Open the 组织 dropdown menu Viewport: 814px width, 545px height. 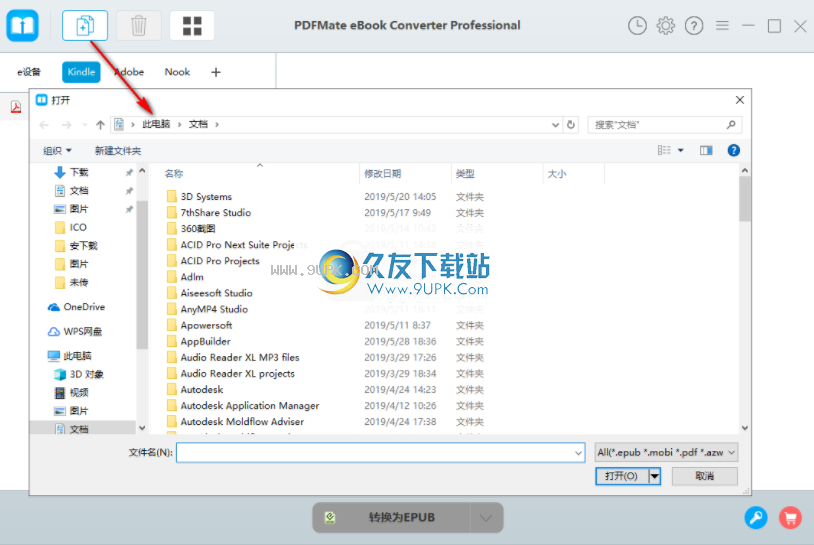click(57, 151)
